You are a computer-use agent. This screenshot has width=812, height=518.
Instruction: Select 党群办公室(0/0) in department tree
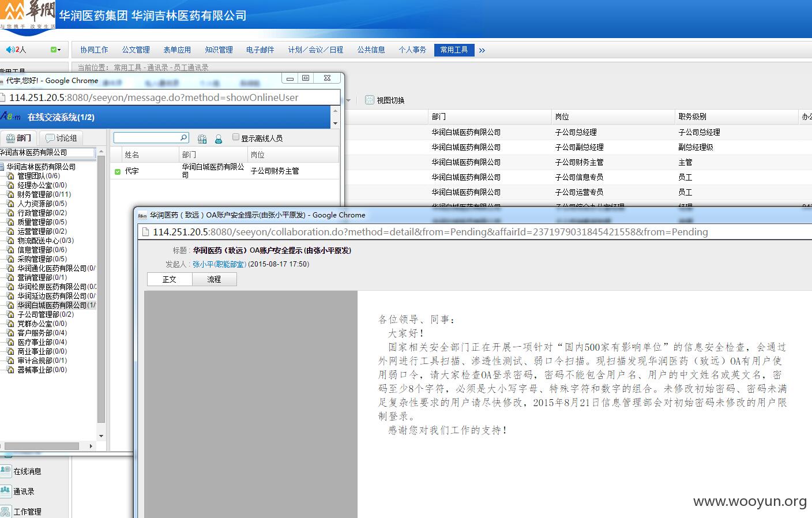[42, 324]
